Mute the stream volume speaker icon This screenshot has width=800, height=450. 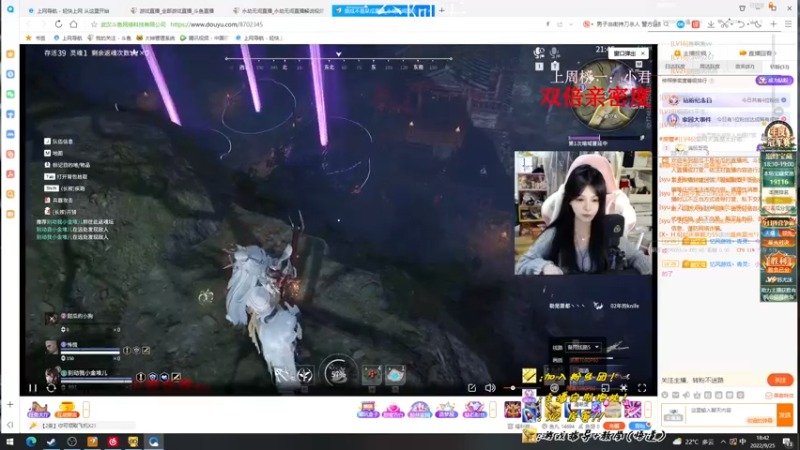pyautogui.click(x=490, y=388)
